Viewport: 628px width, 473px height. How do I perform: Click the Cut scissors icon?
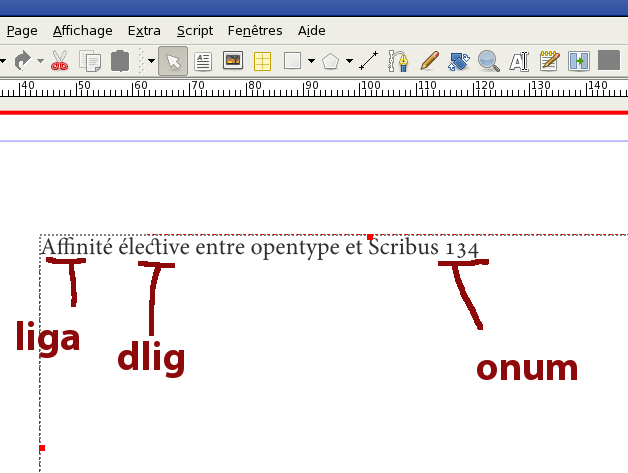pyautogui.click(x=60, y=61)
